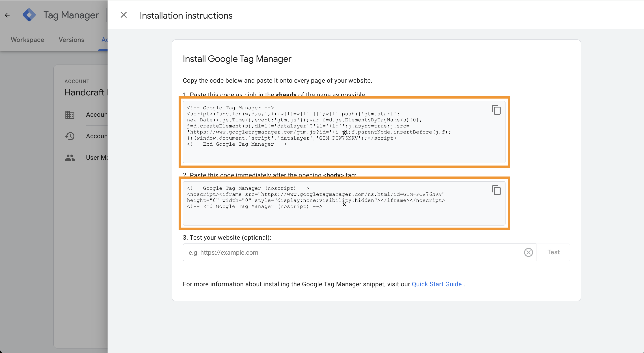The width and height of the screenshot is (644, 353).
Task: Click the User Management people icon
Action: [x=70, y=158]
